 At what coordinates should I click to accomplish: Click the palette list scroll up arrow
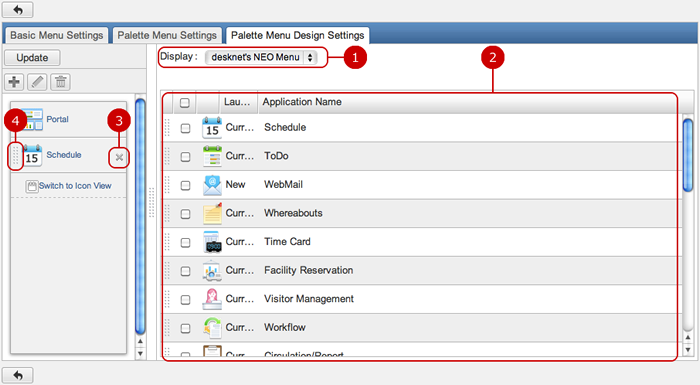[140, 341]
